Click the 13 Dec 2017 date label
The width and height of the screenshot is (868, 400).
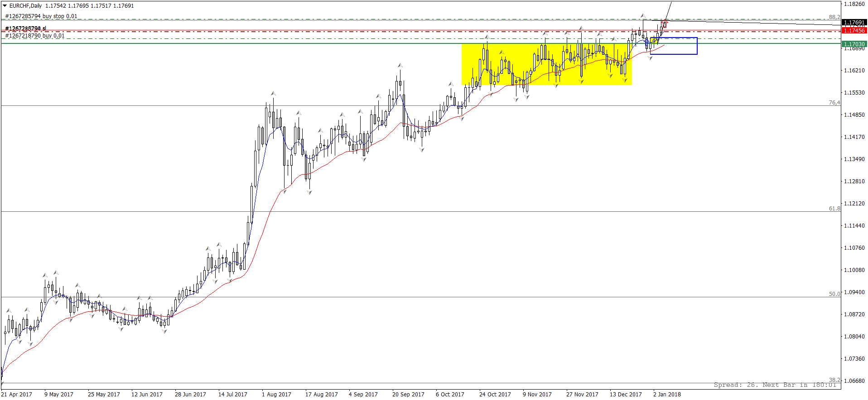626,395
